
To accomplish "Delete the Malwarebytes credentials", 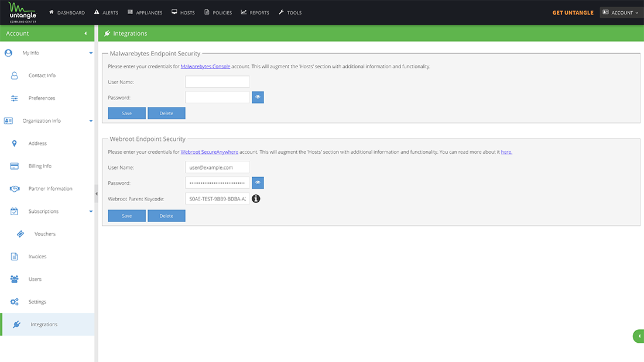I will pos(166,113).
